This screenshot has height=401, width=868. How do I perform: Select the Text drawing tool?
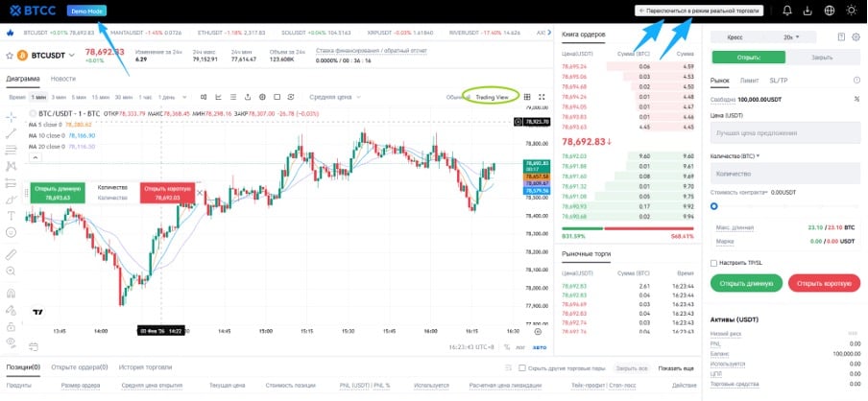pos(11,216)
